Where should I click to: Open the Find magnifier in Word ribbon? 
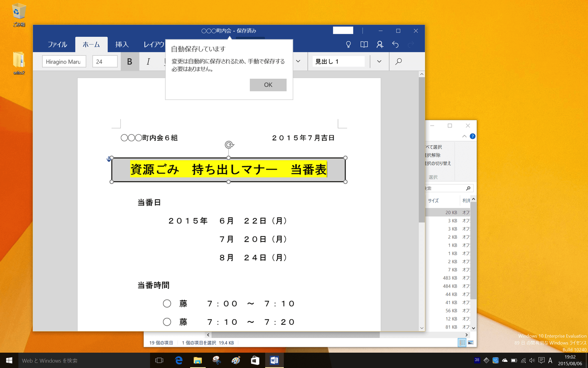click(x=399, y=62)
